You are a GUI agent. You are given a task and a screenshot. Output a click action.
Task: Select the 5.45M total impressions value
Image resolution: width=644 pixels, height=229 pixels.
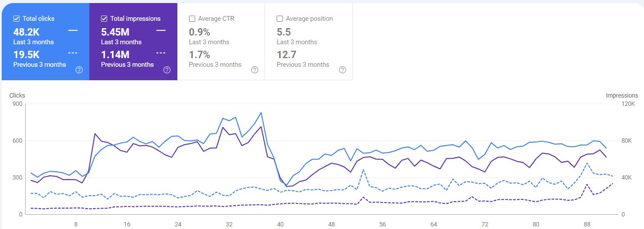point(115,32)
